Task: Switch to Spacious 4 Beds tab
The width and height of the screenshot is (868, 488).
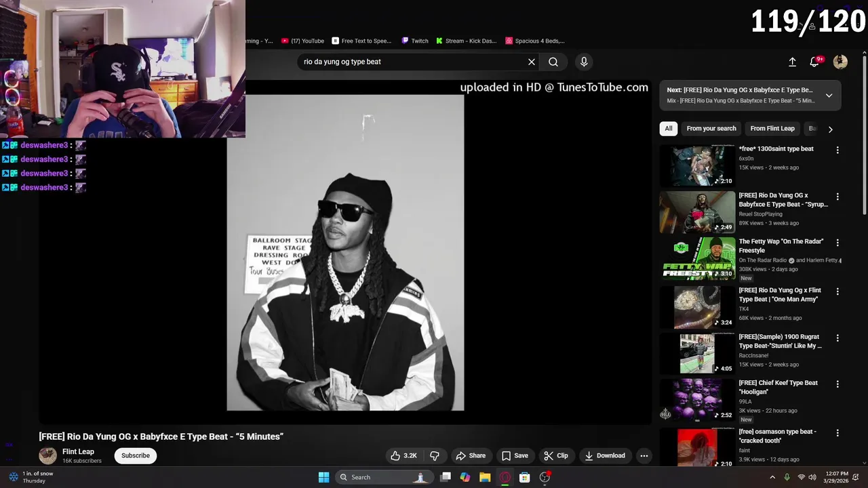Action: [534, 41]
